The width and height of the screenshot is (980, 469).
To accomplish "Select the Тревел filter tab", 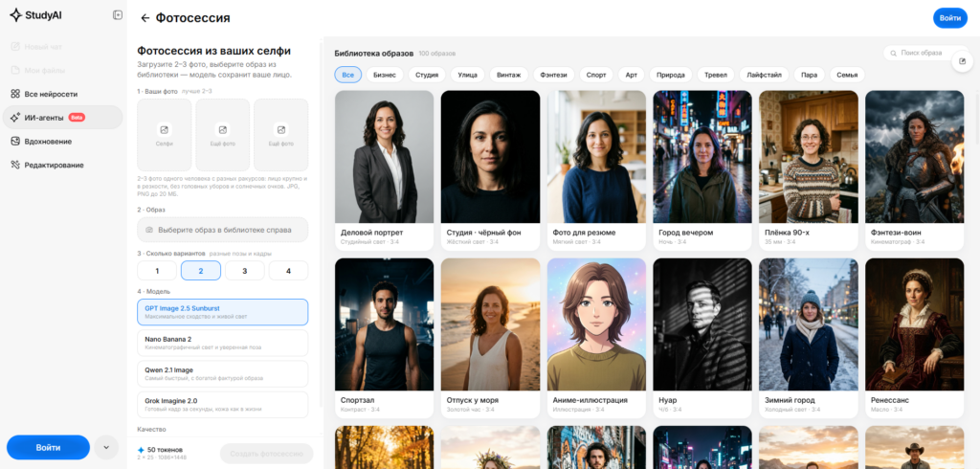I will (x=716, y=75).
